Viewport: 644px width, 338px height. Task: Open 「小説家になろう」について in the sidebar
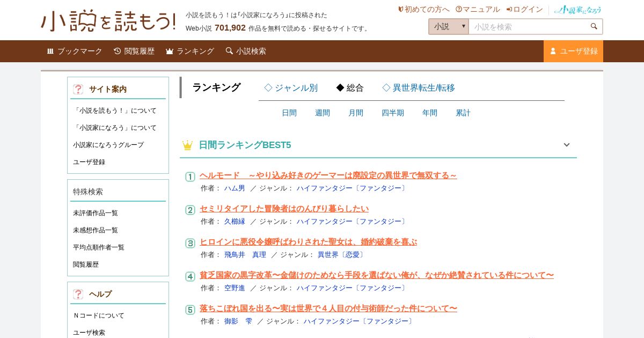pyautogui.click(x=115, y=128)
